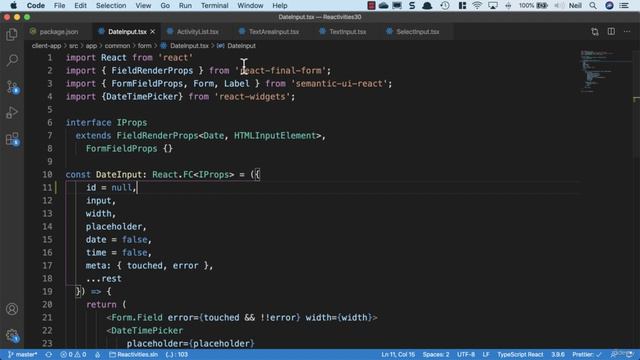Click app in the breadcrumb path
This screenshot has width=640, height=360.
pyautogui.click(x=91, y=46)
